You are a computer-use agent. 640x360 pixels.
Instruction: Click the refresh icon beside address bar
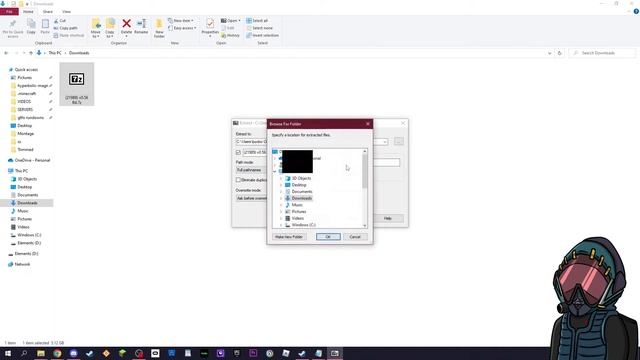pyautogui.click(x=560, y=53)
